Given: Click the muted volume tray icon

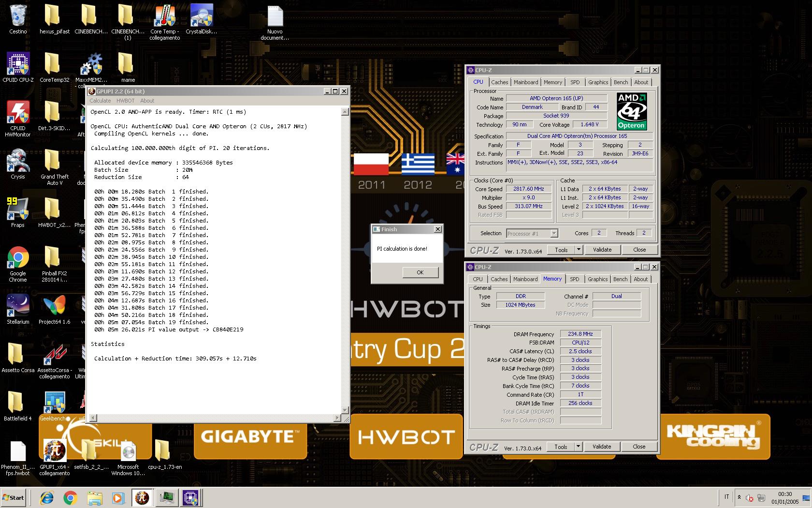Looking at the screenshot, I should 749,497.
